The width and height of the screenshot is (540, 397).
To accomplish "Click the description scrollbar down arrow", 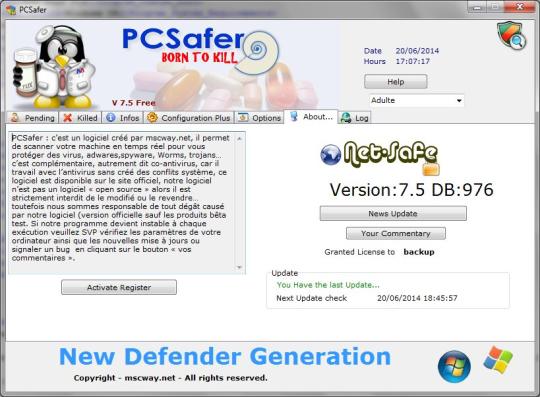I will coord(239,267).
